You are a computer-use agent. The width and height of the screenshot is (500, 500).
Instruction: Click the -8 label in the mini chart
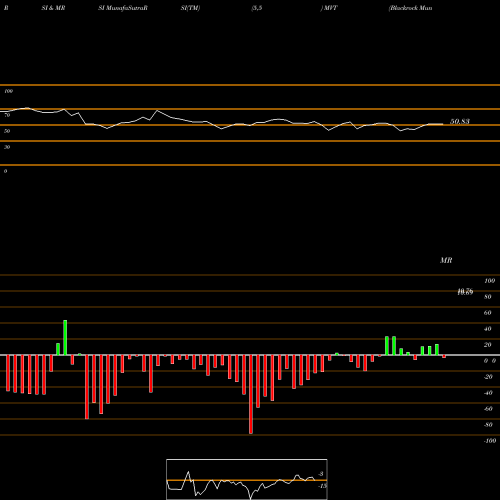pyautogui.click(x=321, y=474)
